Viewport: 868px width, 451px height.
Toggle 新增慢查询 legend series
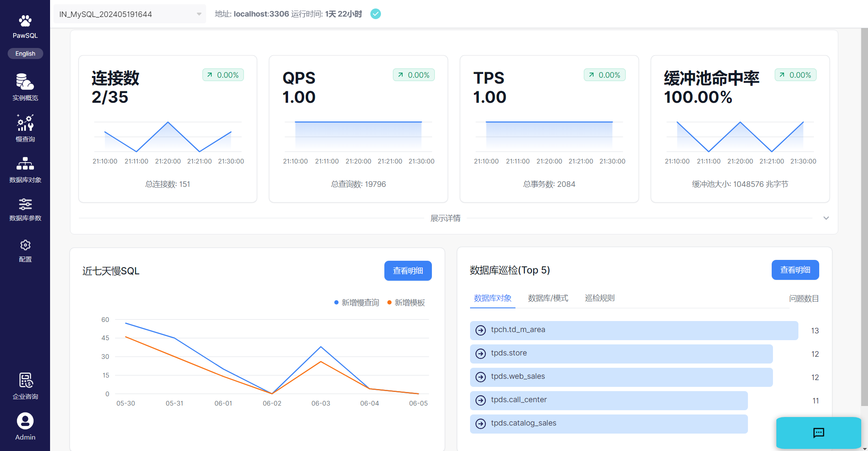pos(356,303)
